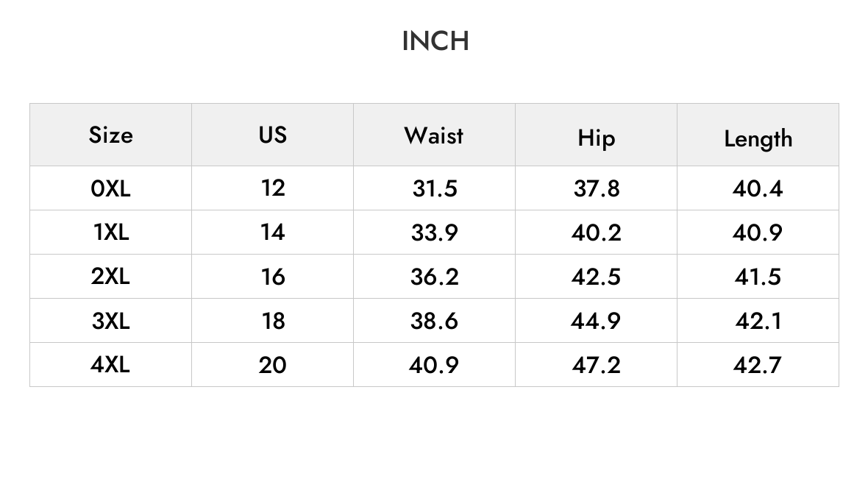
Task: Click the INCH heading
Action: tap(435, 41)
